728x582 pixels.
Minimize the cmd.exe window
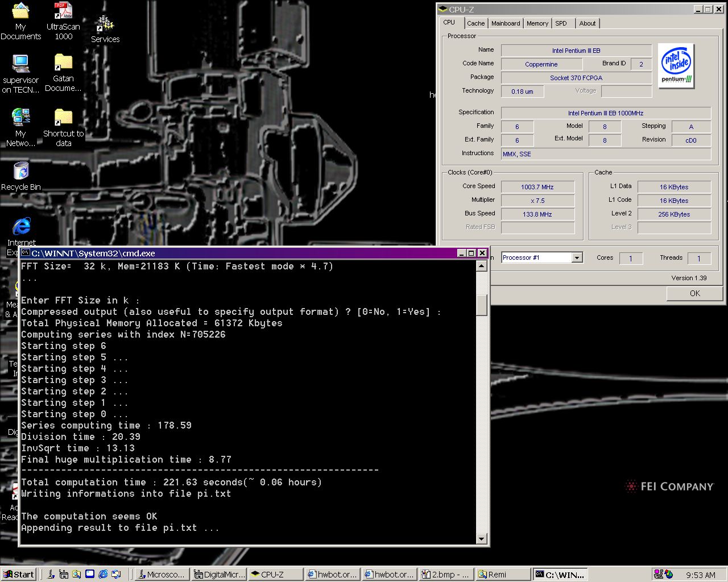[462, 253]
